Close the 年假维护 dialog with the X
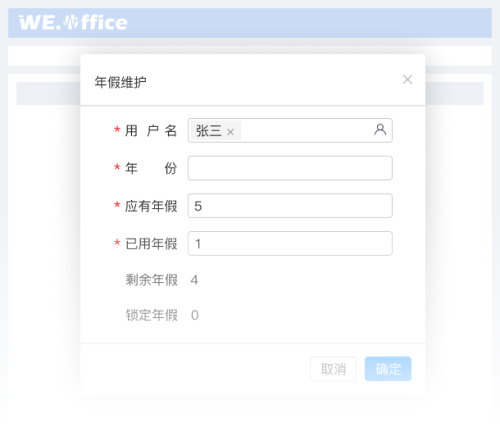500x435 pixels. click(407, 80)
